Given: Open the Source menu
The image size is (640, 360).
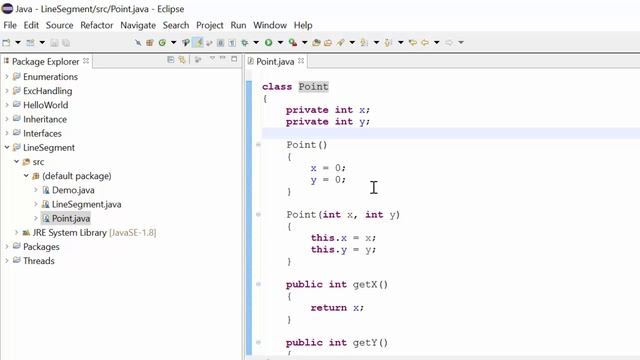Looking at the screenshot, I should 60,25.
